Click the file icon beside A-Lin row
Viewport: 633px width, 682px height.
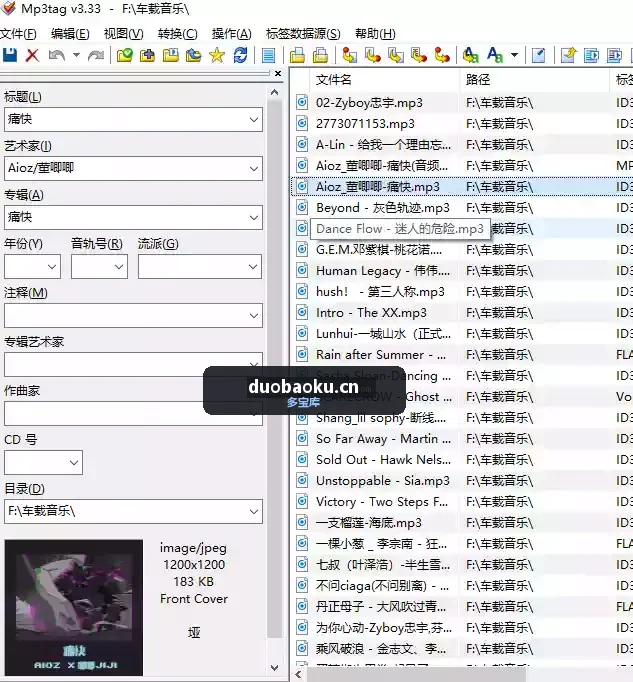pyautogui.click(x=302, y=144)
